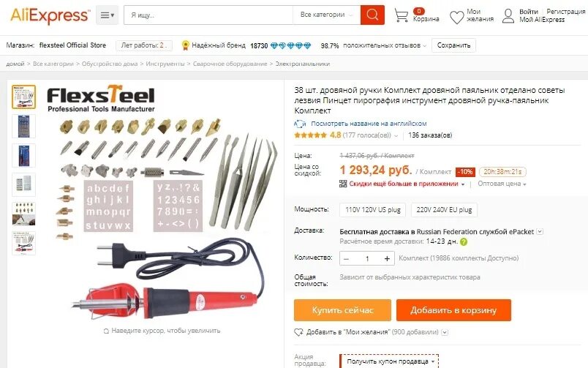Open 'Инструменты' breadcrumb category
Viewport: 588px width, 368px height.
pyautogui.click(x=165, y=64)
